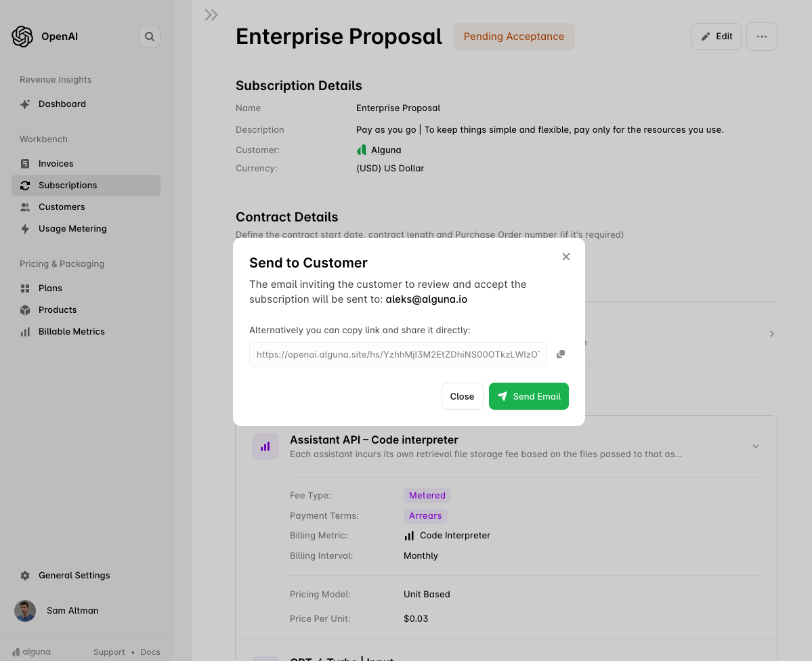Click the alguna footer logo
Image resolution: width=812 pixels, height=661 pixels.
(32, 652)
